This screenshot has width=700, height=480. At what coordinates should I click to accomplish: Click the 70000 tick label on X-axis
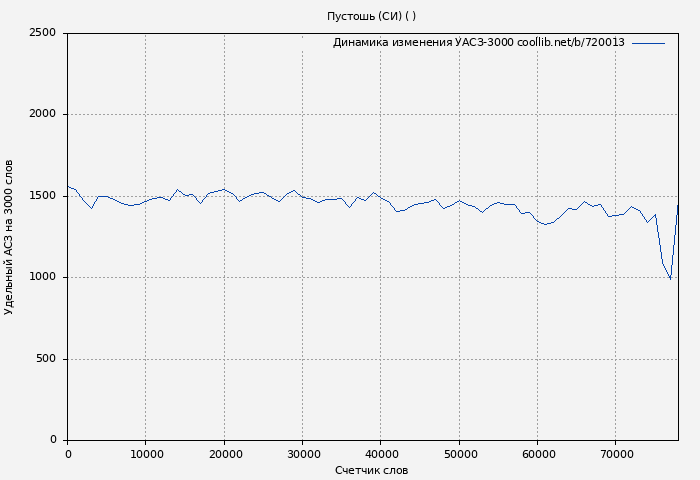[x=615, y=454]
